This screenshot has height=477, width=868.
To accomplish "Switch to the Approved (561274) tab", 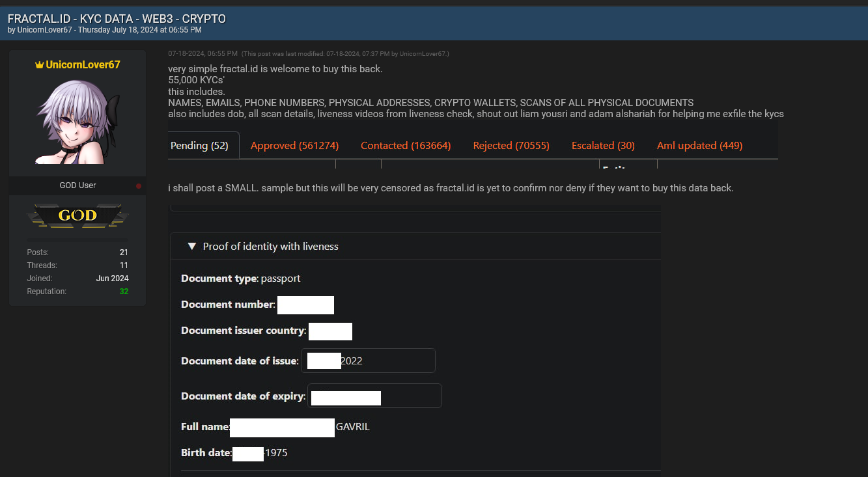I will coord(294,145).
